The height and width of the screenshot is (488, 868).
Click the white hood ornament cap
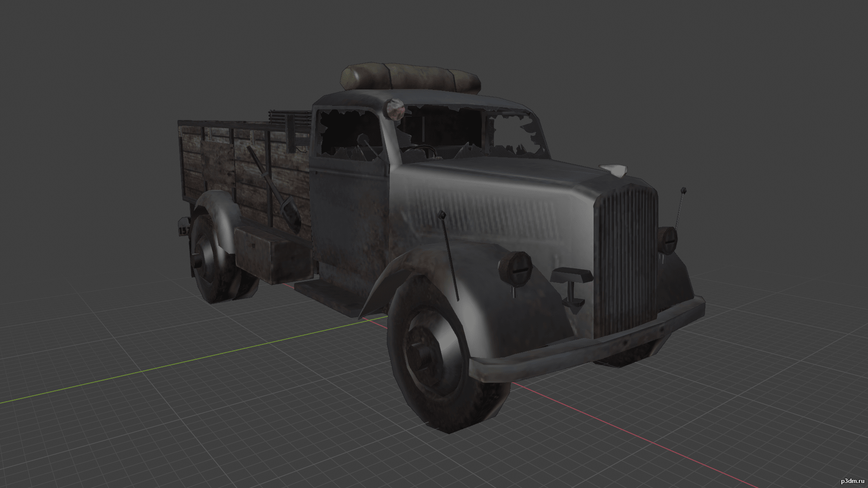pos(613,169)
